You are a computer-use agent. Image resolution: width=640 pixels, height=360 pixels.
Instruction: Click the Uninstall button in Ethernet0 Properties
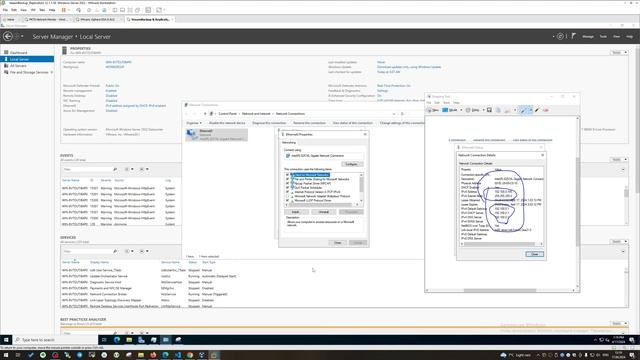[x=323, y=212]
